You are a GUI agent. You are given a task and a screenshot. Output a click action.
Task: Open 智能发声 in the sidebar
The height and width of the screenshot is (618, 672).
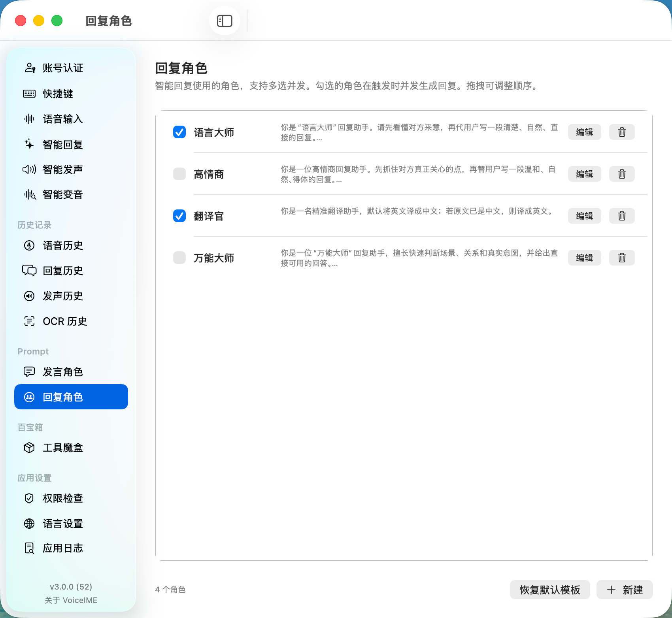[x=71, y=170]
